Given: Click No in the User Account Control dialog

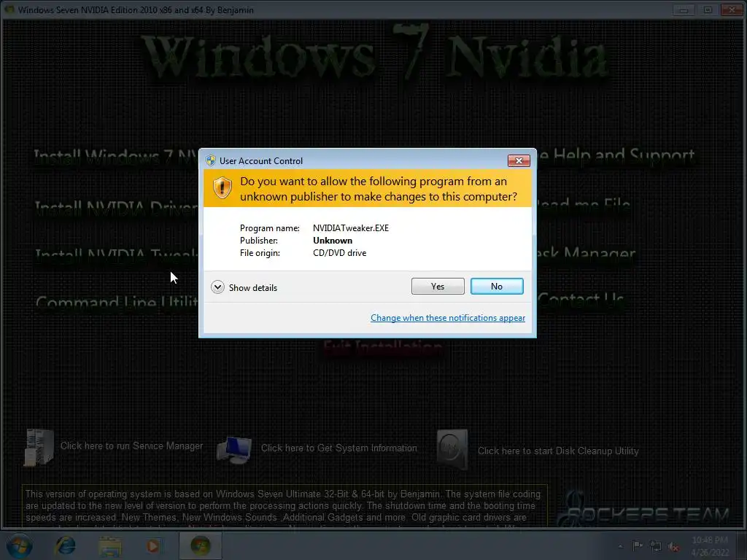Looking at the screenshot, I should pyautogui.click(x=496, y=286).
